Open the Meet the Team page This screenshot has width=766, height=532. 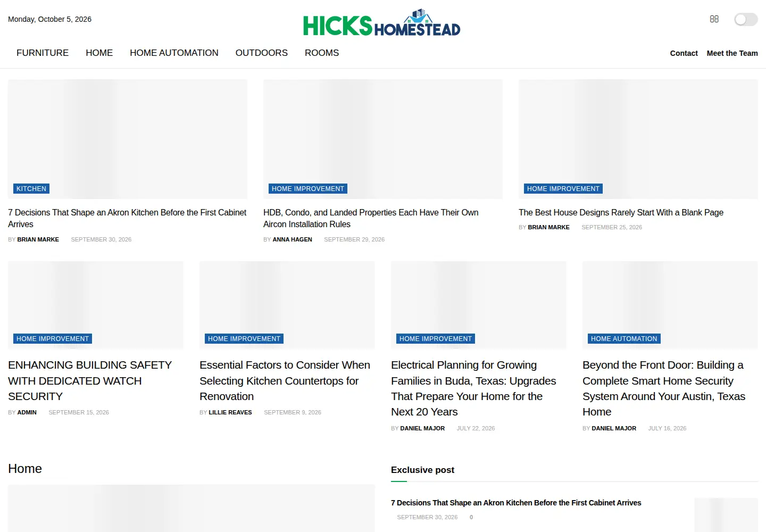(x=732, y=53)
